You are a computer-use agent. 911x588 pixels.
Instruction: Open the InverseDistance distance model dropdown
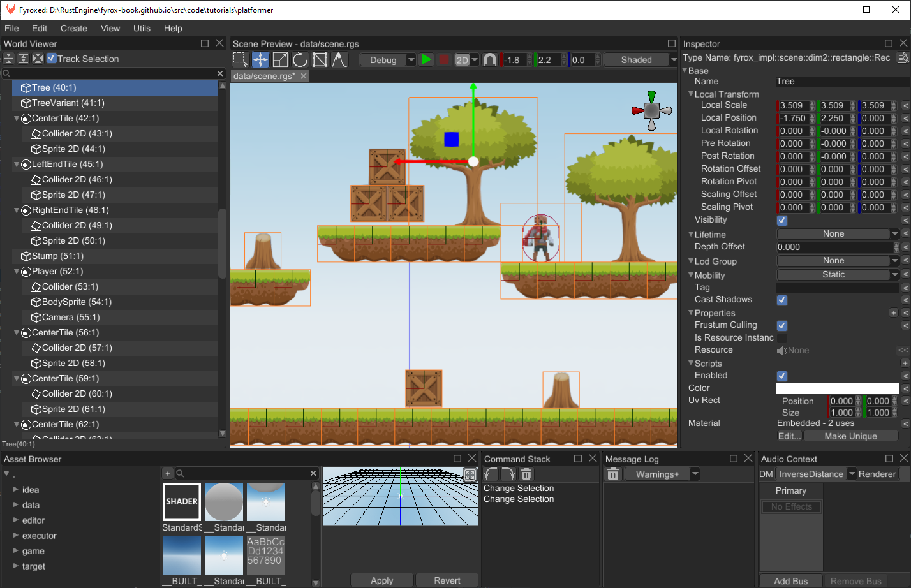pyautogui.click(x=816, y=474)
